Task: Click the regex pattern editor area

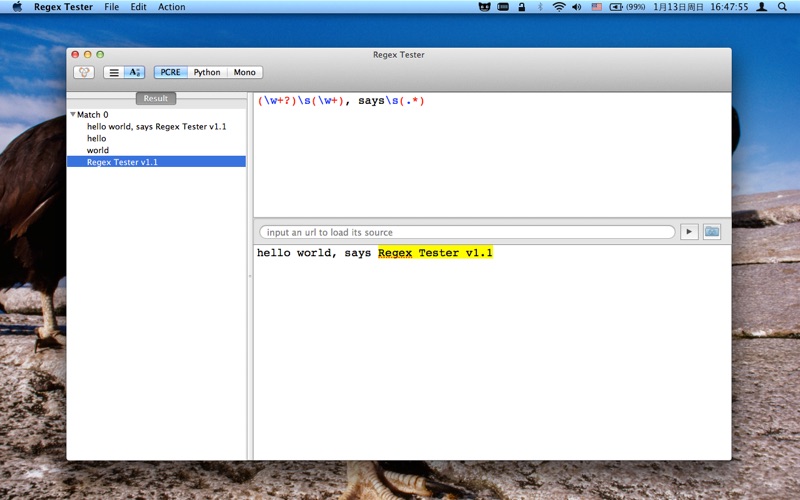Action: click(492, 155)
